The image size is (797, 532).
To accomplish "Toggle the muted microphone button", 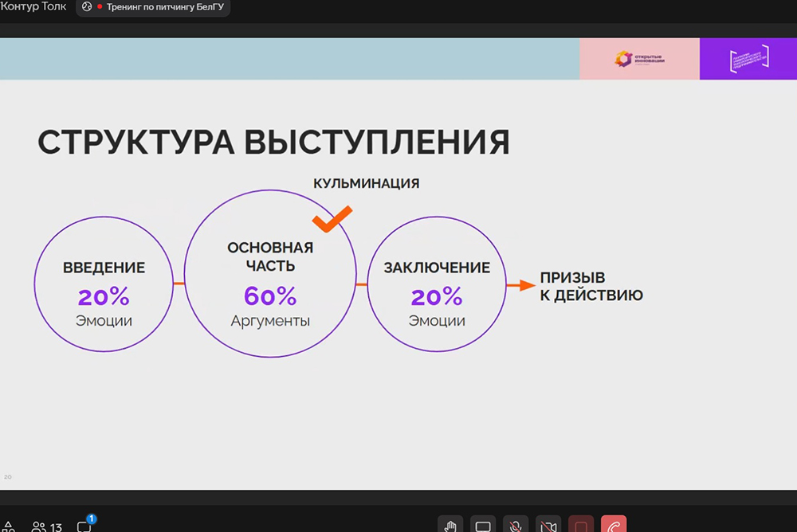I will pos(516,526).
